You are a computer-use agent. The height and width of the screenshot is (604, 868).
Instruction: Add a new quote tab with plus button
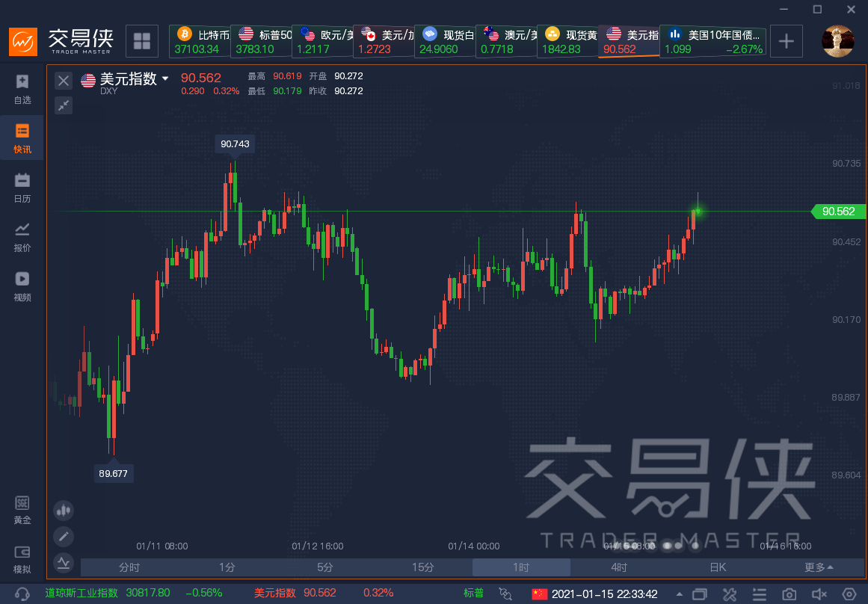pos(786,41)
